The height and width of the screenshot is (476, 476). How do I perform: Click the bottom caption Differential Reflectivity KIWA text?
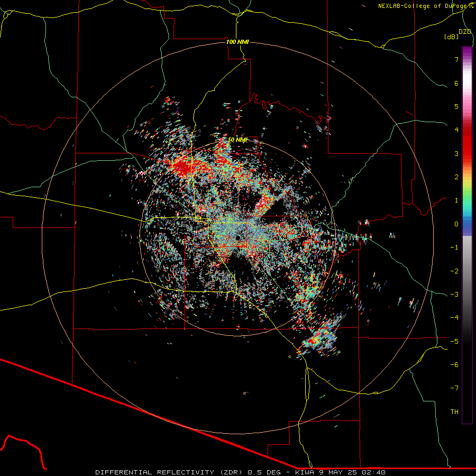tap(240, 472)
